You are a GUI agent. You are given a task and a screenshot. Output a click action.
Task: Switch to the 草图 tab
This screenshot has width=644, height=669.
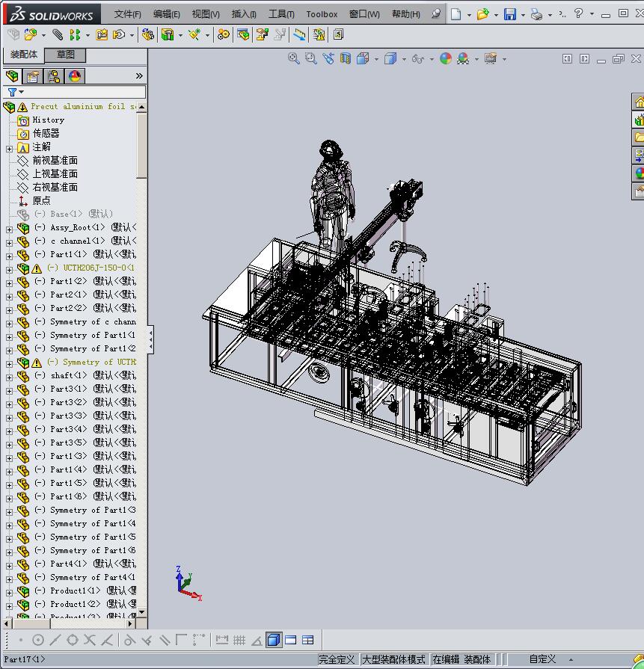65,55
